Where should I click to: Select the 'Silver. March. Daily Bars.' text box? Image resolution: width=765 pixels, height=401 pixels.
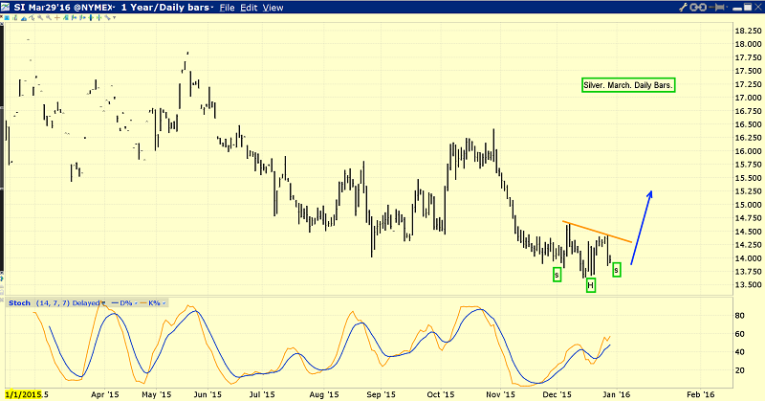628,86
